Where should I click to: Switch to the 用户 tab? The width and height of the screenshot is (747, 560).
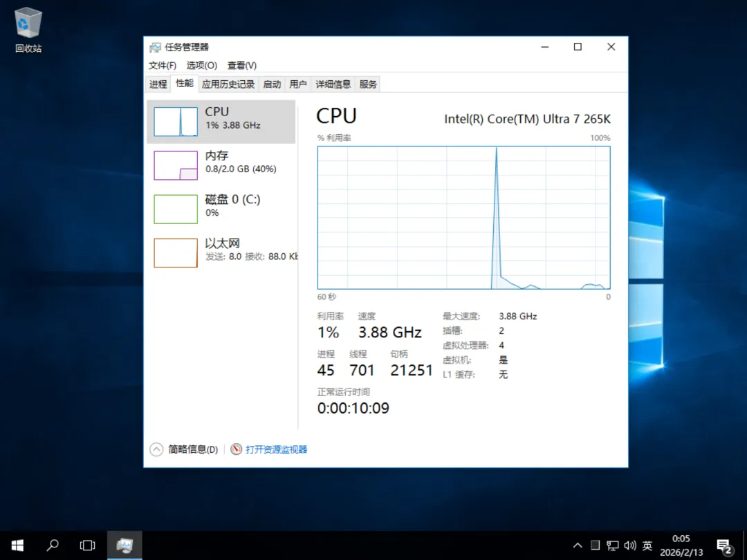click(x=298, y=84)
